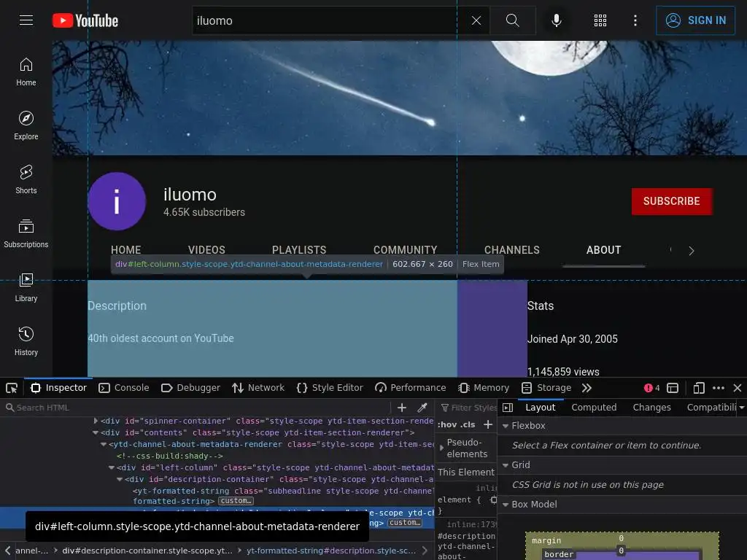Collapse the description-container div node

(x=120, y=480)
